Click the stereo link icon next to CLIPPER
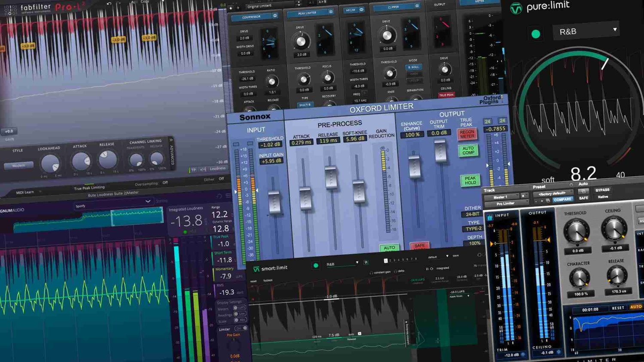 coord(417,6)
